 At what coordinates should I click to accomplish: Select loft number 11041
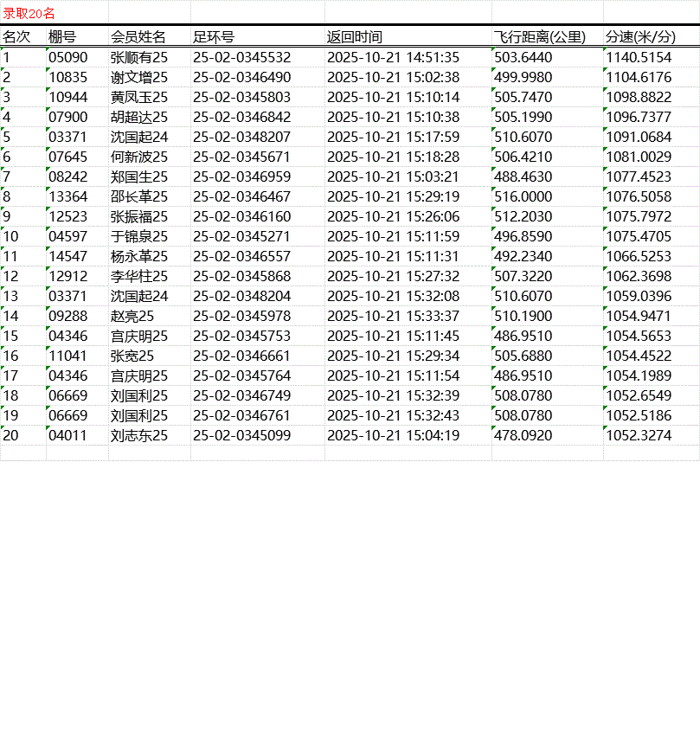68,356
